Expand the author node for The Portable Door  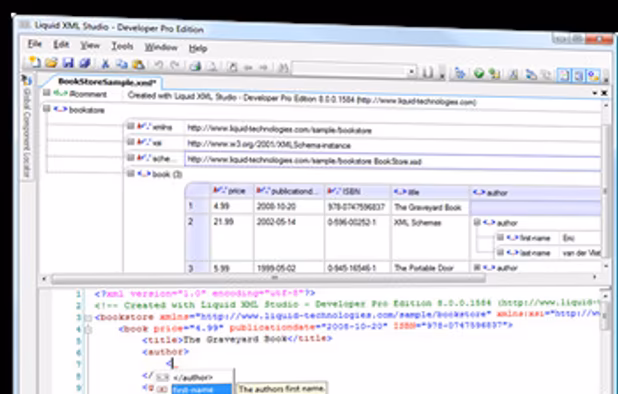[477, 268]
